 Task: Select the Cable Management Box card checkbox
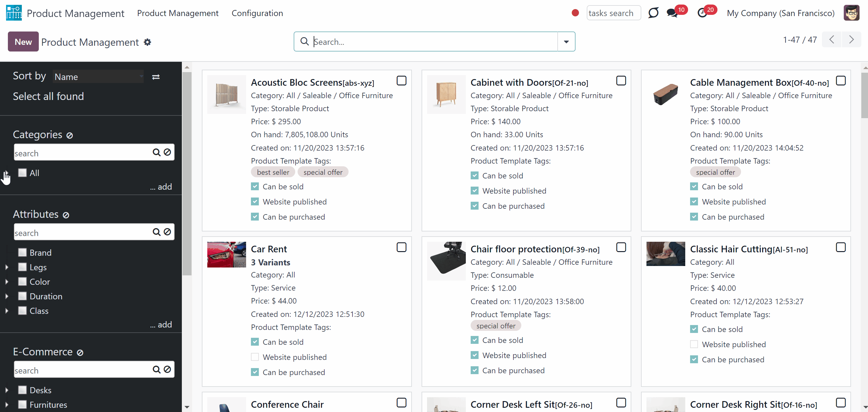[841, 81]
